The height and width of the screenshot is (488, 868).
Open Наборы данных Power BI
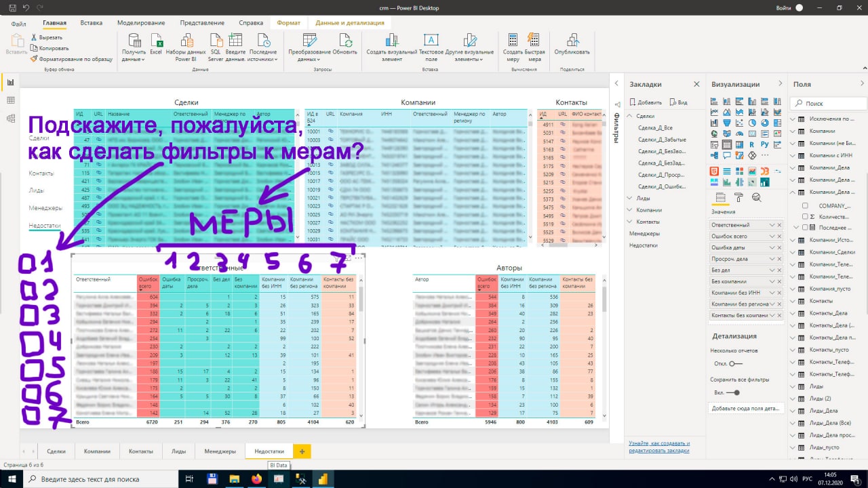[186, 47]
